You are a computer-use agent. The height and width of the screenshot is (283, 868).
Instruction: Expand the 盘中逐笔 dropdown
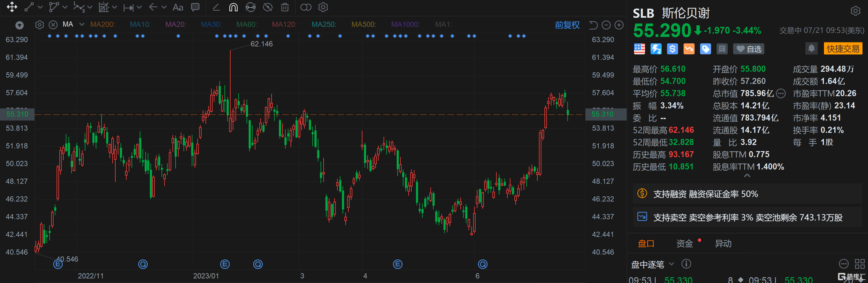[x=671, y=264]
